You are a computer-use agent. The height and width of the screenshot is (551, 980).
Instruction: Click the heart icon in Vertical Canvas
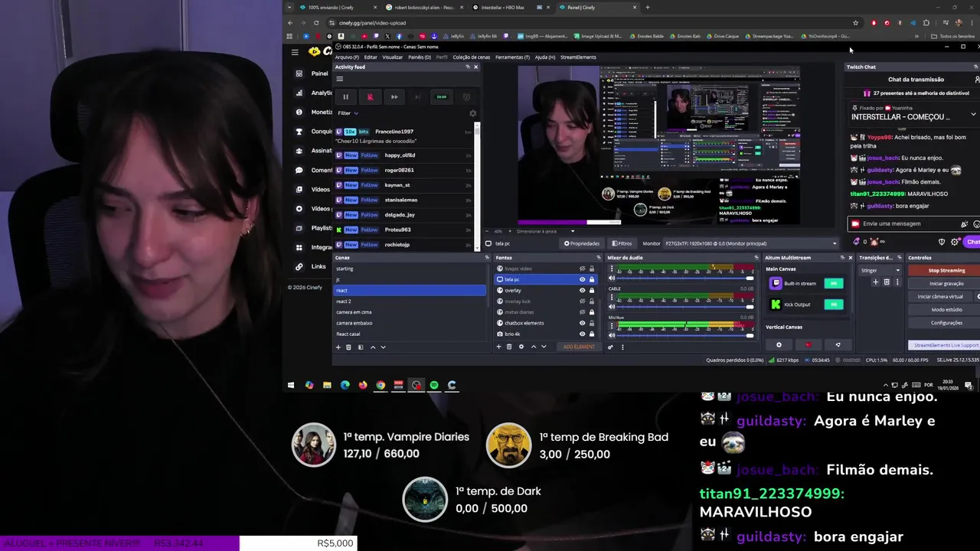(808, 345)
